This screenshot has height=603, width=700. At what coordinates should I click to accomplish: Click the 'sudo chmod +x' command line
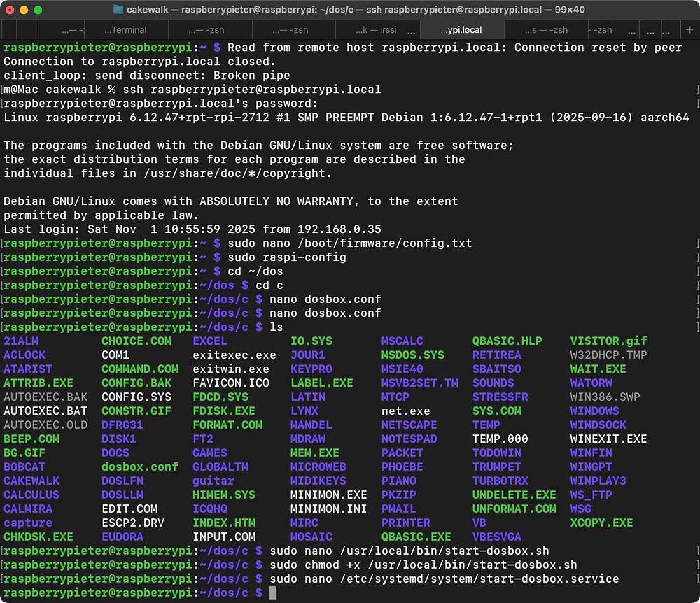423,565
